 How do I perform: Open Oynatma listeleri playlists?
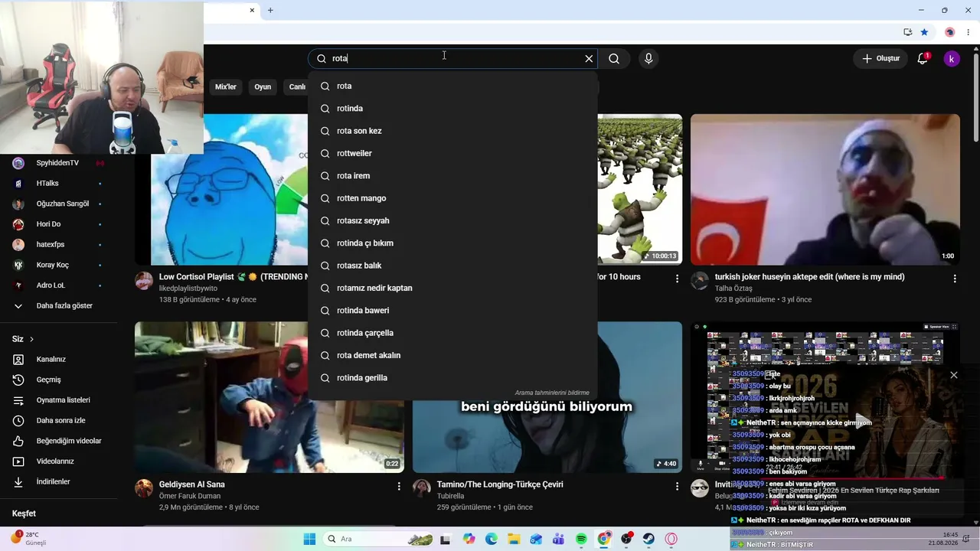pos(57,400)
